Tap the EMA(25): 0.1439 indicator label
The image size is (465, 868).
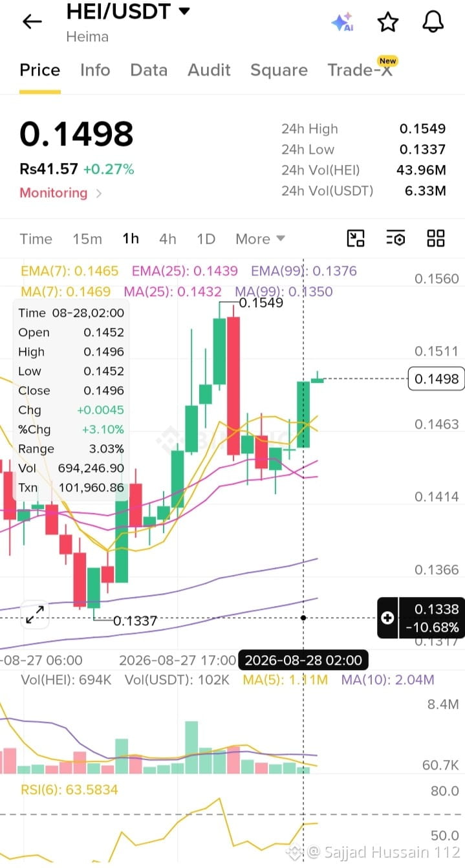tap(184, 271)
